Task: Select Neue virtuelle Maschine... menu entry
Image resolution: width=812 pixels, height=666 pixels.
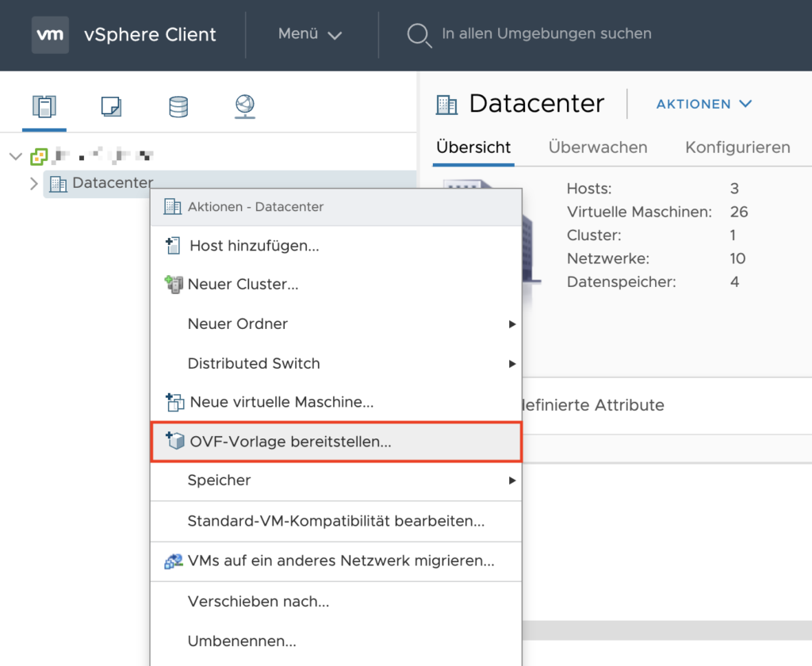Action: point(336,402)
